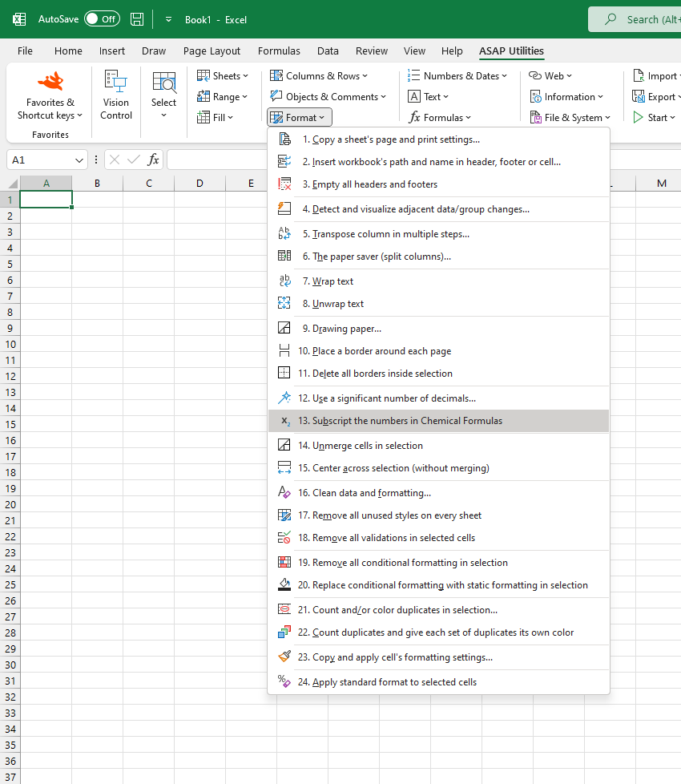Select row 10 header
Screen dimensions: 681x784
click(10, 345)
